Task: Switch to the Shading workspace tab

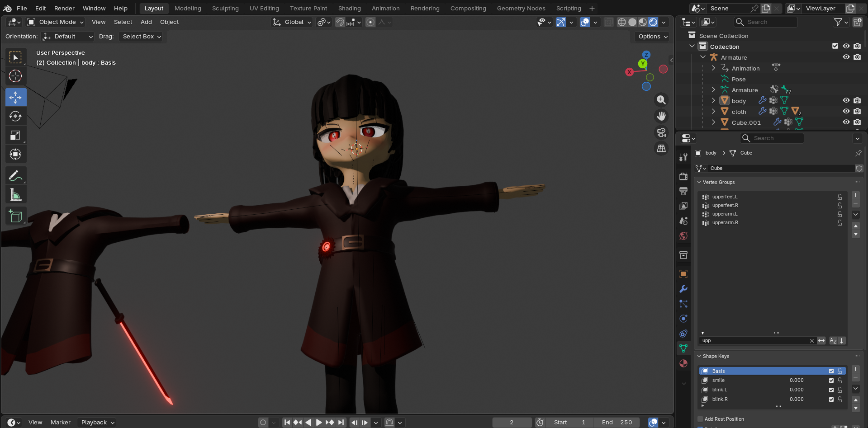Action: click(350, 8)
